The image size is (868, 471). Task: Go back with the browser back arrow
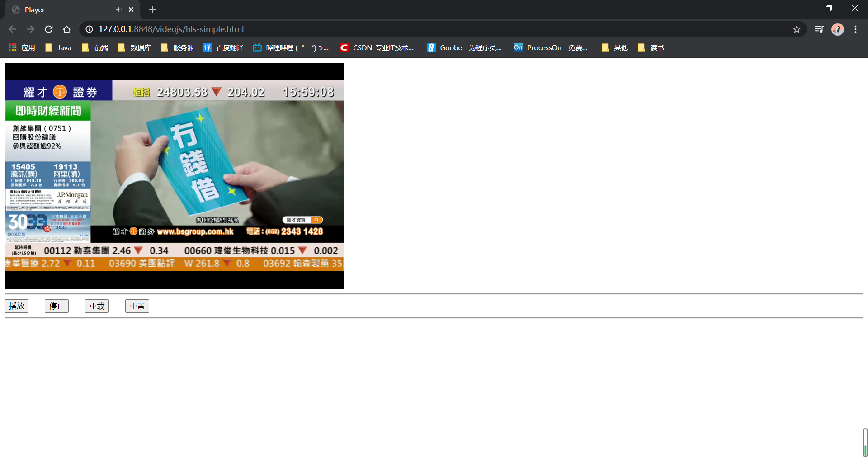tap(13, 29)
